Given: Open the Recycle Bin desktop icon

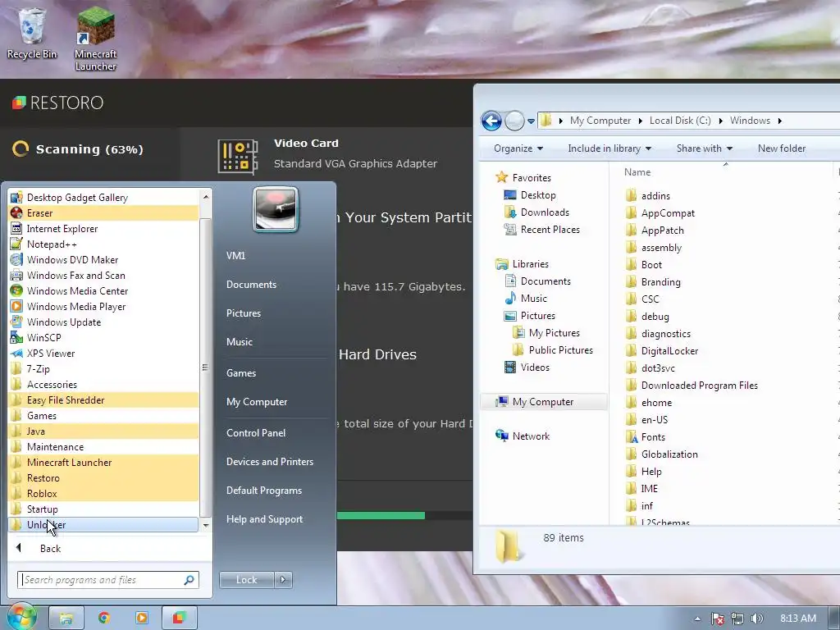Looking at the screenshot, I should (x=32, y=33).
